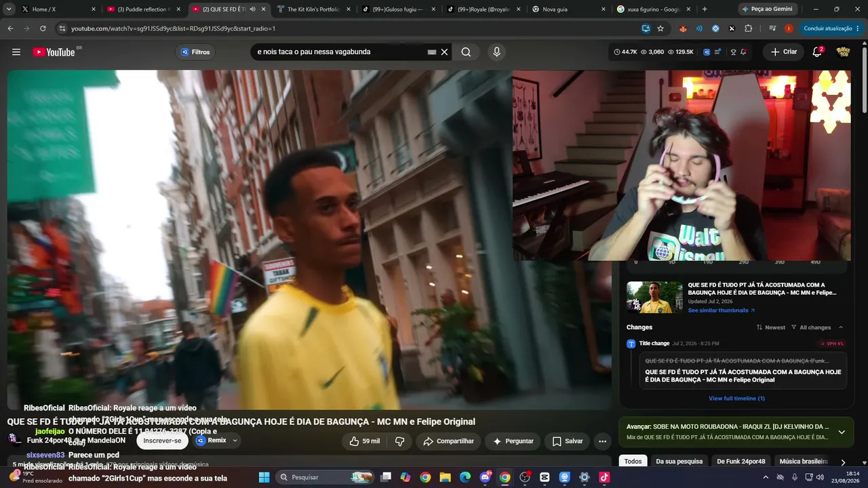Open TikTok app from the taskbar
The height and width of the screenshot is (488, 868).
tap(604, 477)
